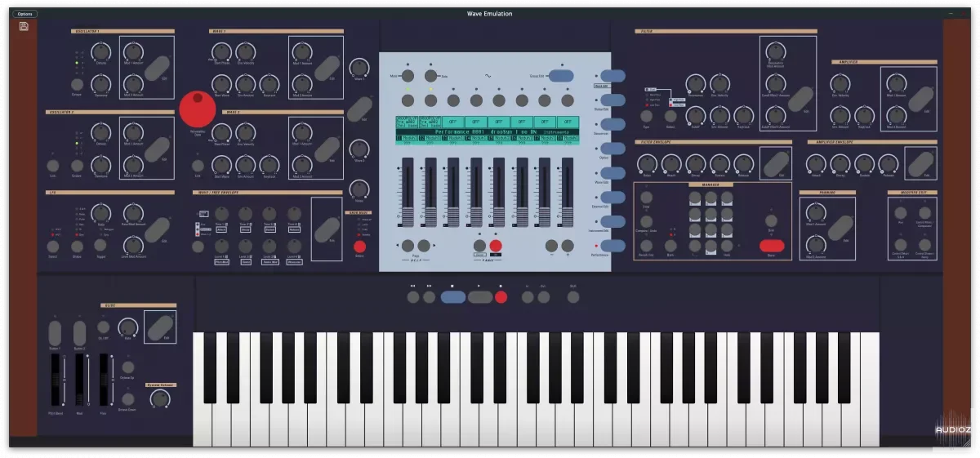
Task: Click the Oscillator 1 Semitone knob
Action: click(100, 82)
